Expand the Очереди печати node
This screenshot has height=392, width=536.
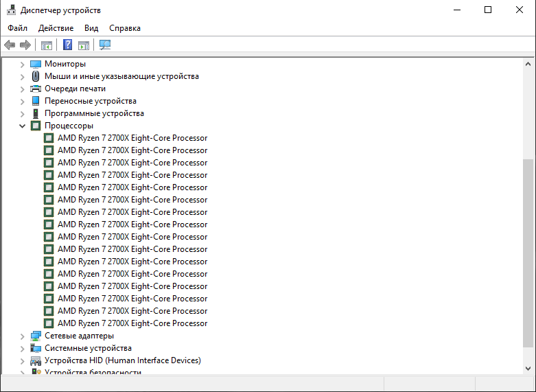tap(22, 89)
